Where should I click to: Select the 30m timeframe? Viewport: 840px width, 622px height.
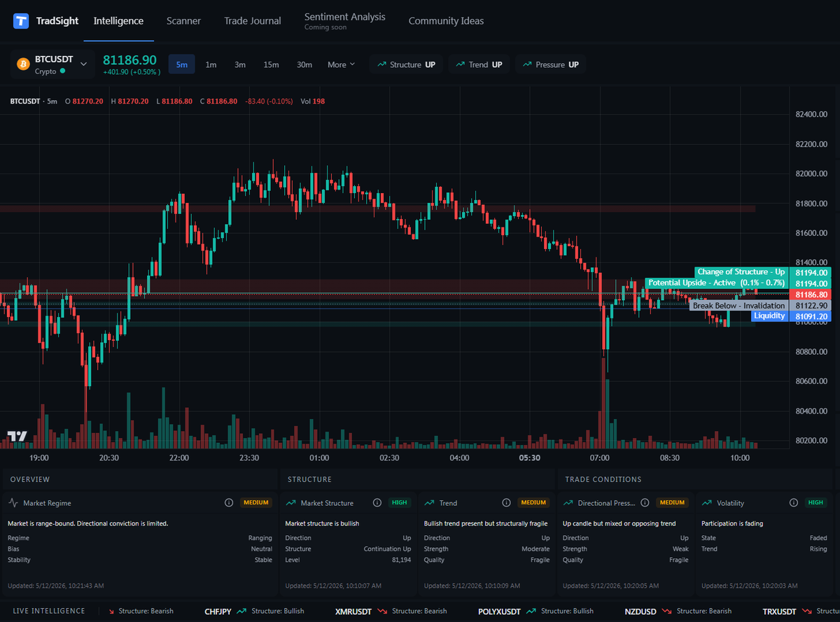[304, 64]
